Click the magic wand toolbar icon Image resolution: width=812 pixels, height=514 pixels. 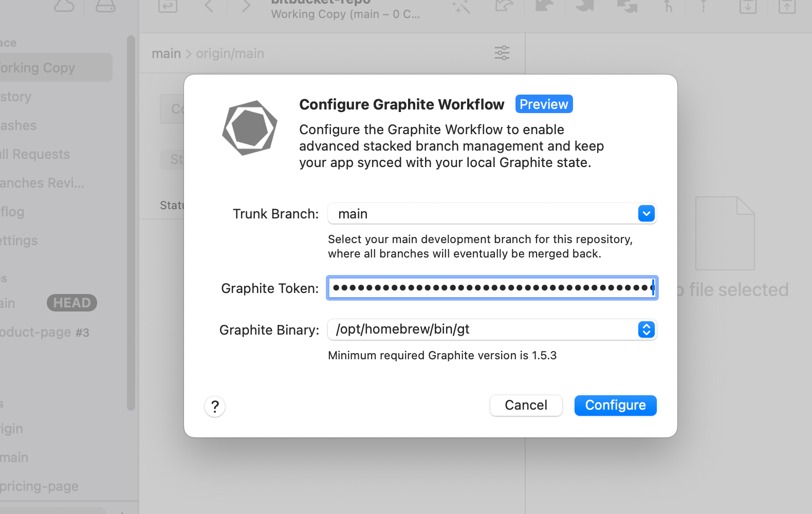click(x=461, y=7)
